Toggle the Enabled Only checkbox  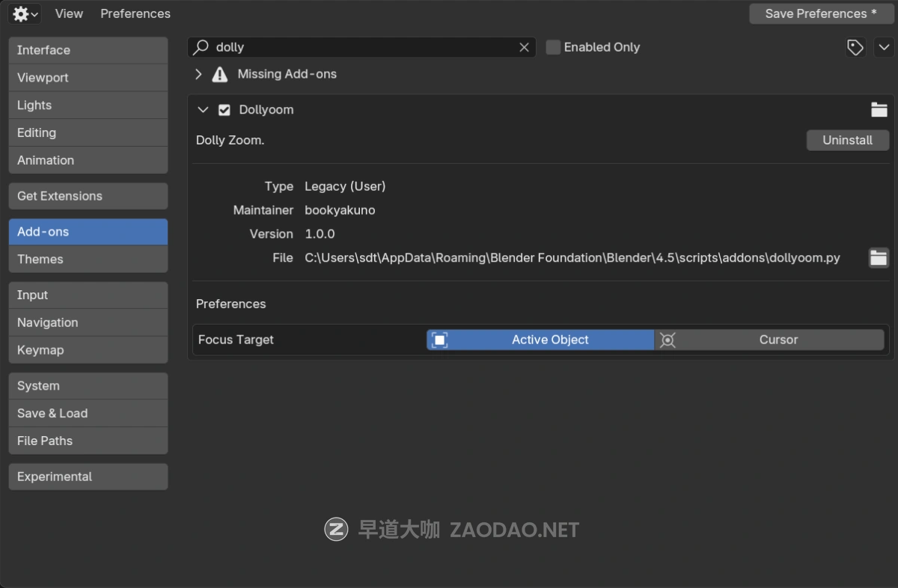pyautogui.click(x=553, y=47)
